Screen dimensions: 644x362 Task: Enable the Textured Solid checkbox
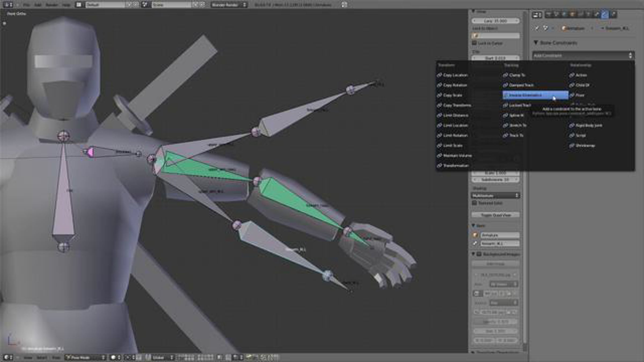tap(474, 203)
